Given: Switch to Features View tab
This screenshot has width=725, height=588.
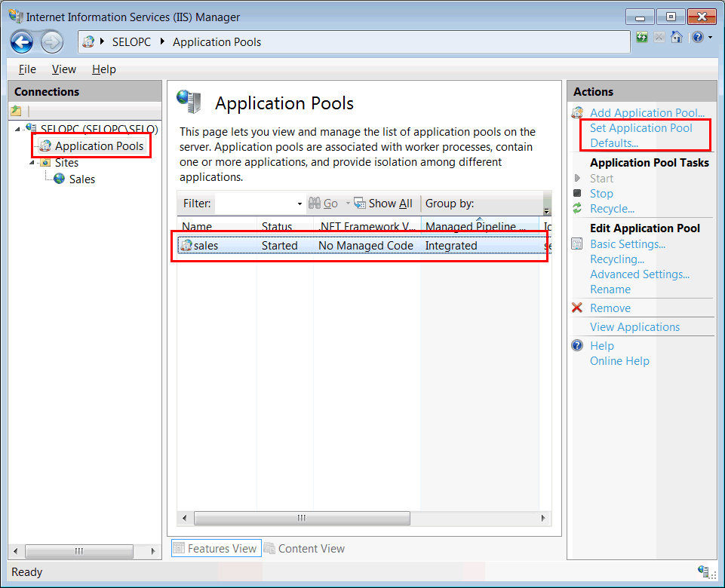Looking at the screenshot, I should coord(217,548).
